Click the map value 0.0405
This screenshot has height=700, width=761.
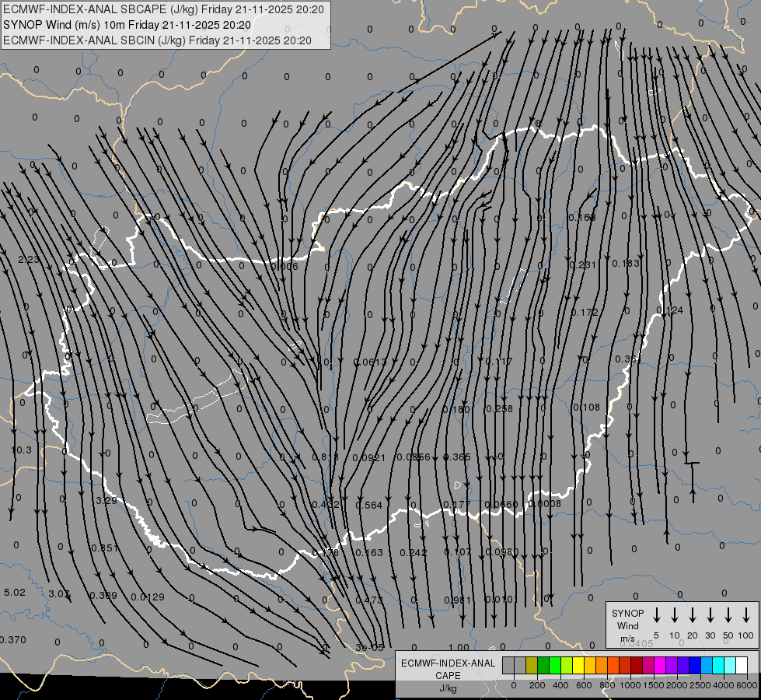point(637,644)
